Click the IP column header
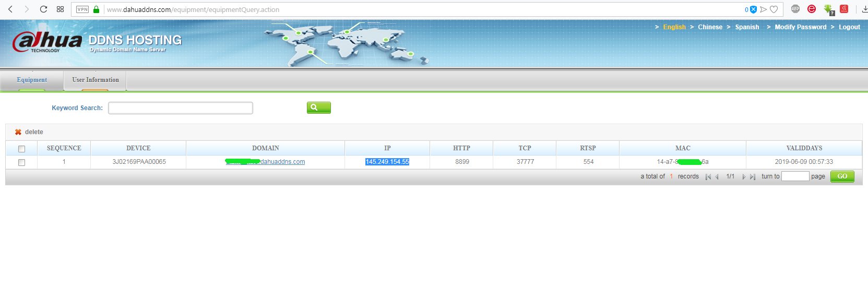868x298 pixels. [387, 148]
